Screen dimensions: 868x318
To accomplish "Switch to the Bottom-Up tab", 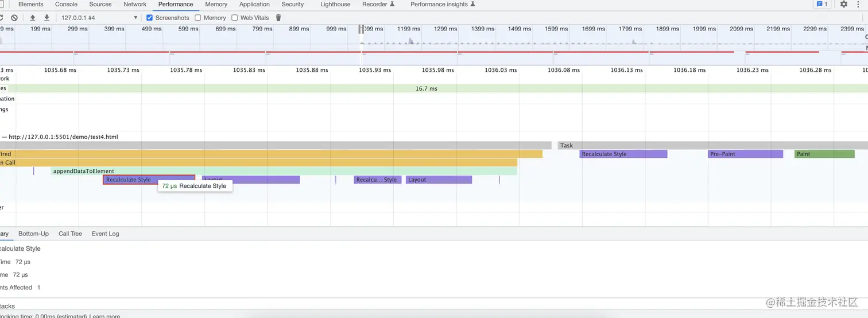I will click(33, 234).
